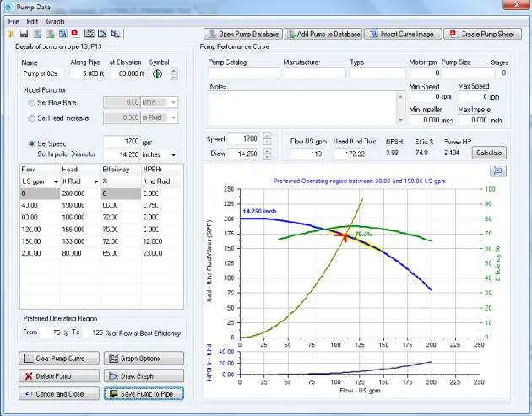The image size is (532, 416).
Task: Click the draw graph curve toolbar icon
Action: [102, 34]
